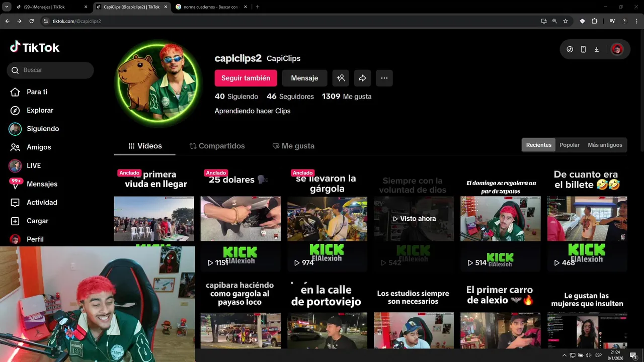644x362 pixels.
Task: Open the Amigos page
Action: pos(39,147)
